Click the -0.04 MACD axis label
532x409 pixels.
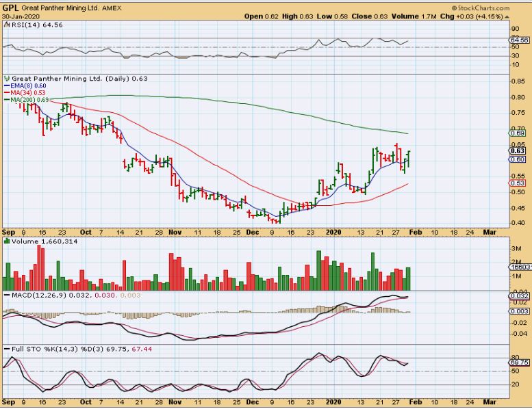coord(519,334)
